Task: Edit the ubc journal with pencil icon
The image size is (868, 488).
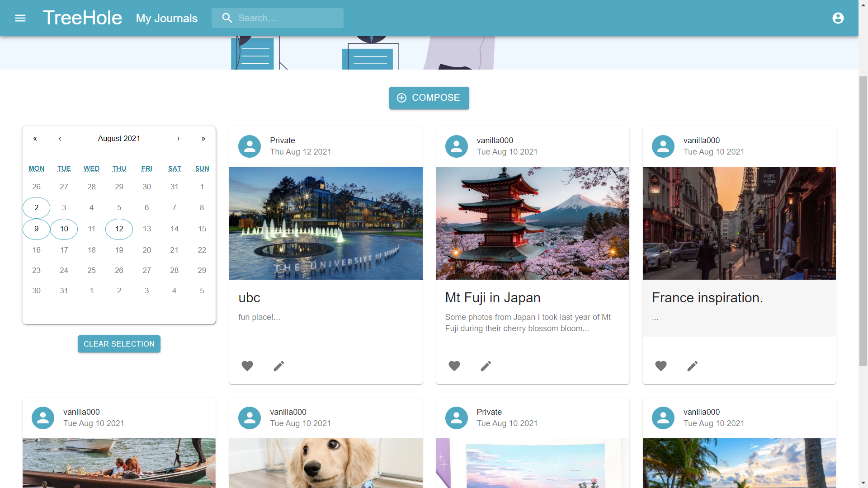Action: (279, 366)
